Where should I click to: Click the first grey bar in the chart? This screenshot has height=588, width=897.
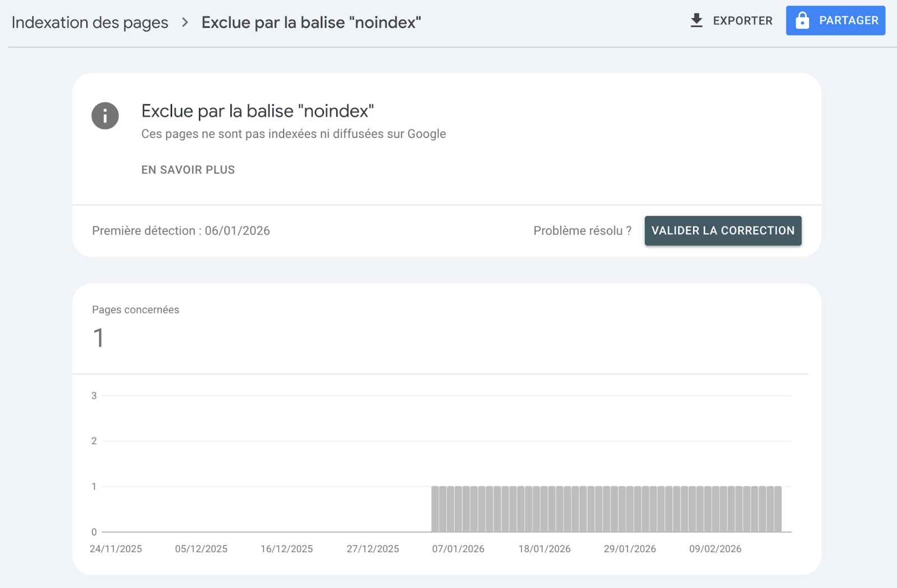pos(434,508)
